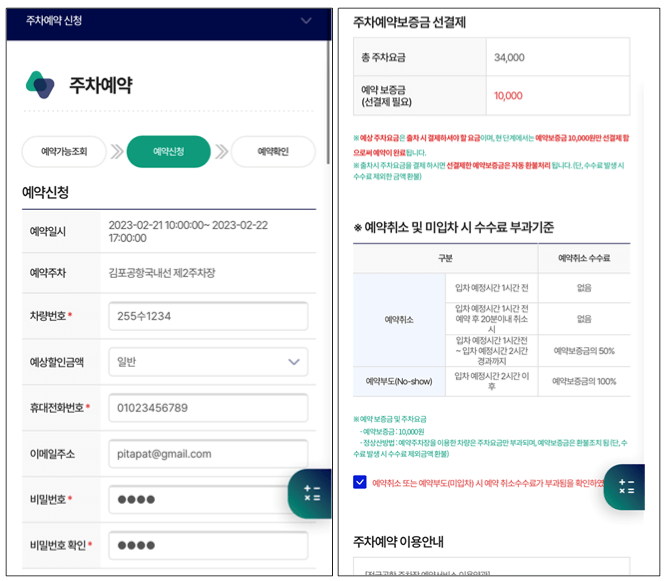Screen dimensions: 665x581
Task: Toggle the cancellation fee agreement checkbox
Action: (x=359, y=482)
